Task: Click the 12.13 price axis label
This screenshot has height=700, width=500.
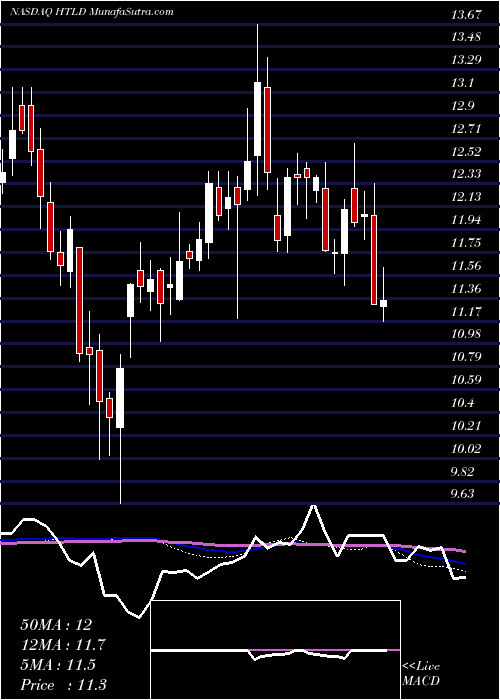Action: tap(466, 196)
